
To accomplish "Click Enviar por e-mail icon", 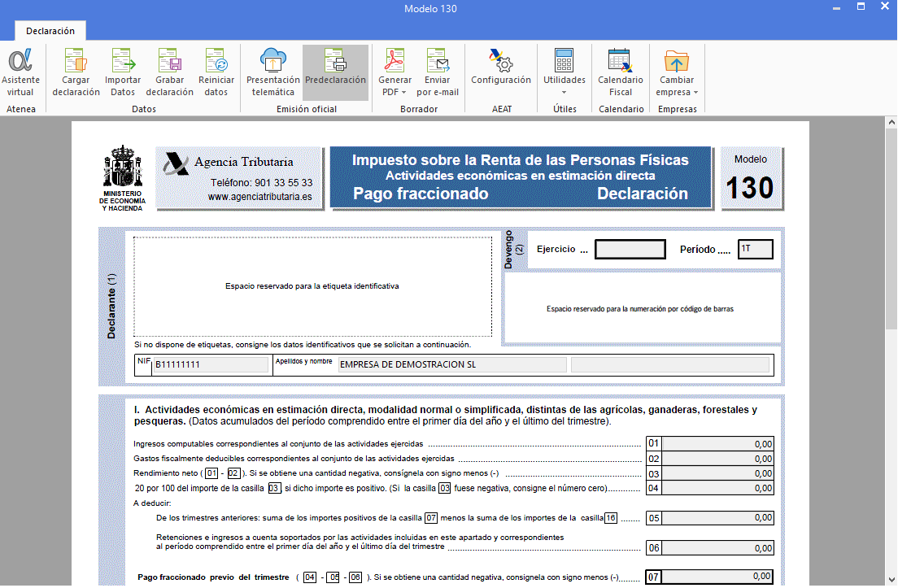I will tap(438, 59).
